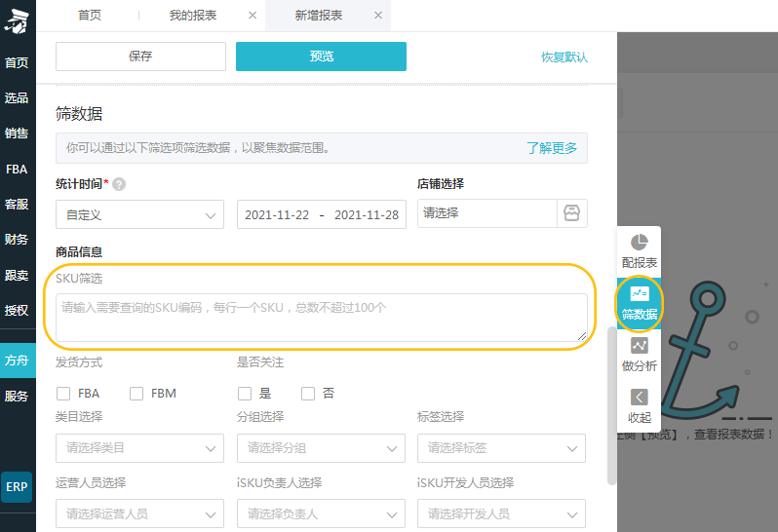Tick 是 under 是否关注
Viewport: 778px width, 532px height.
pyautogui.click(x=245, y=394)
